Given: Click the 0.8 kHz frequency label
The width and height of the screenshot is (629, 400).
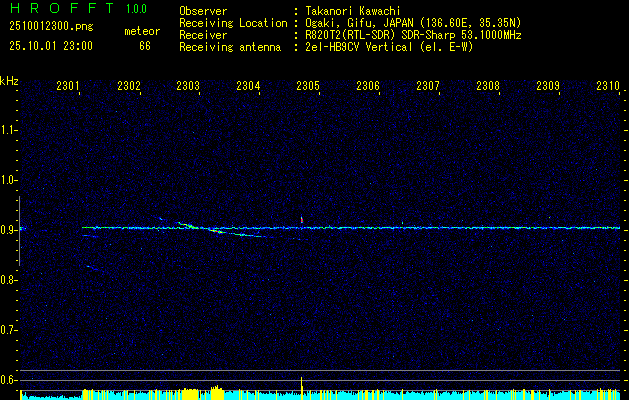Looking at the screenshot, I should (8, 280).
